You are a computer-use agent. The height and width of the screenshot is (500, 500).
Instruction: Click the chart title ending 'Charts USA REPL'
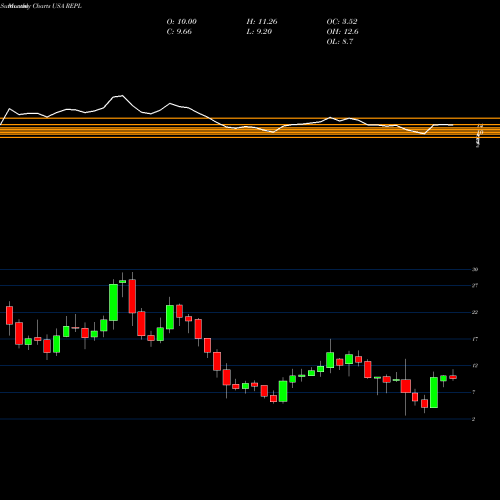[41, 6]
